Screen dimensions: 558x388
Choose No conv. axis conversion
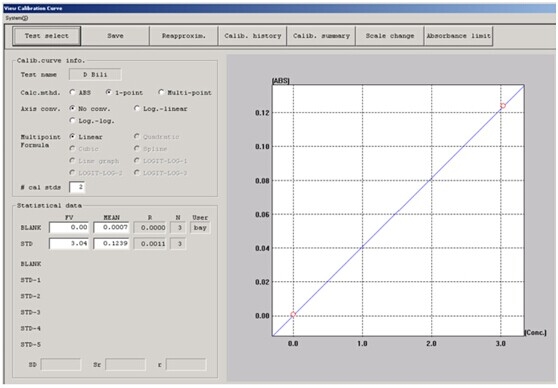pyautogui.click(x=73, y=108)
